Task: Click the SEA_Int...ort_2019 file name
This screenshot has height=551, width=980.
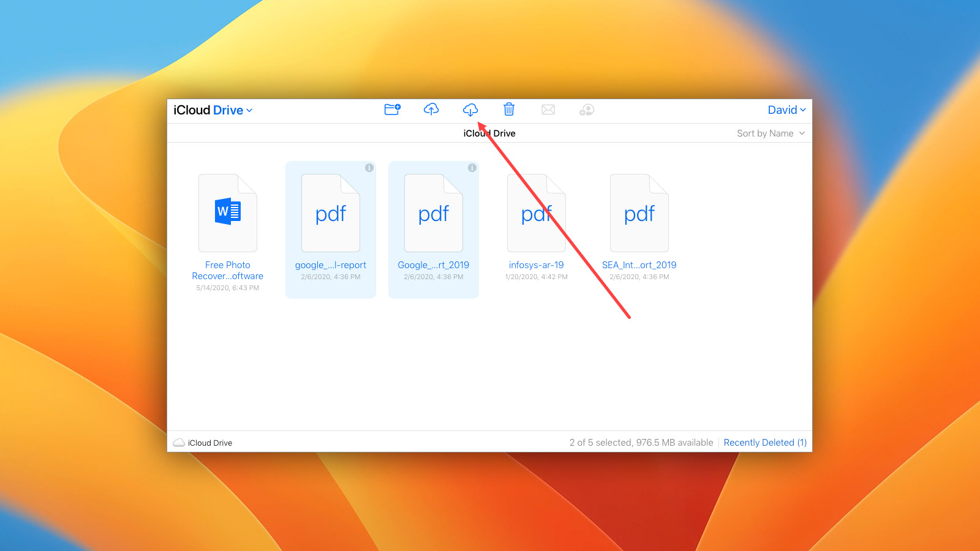Action: tap(639, 265)
